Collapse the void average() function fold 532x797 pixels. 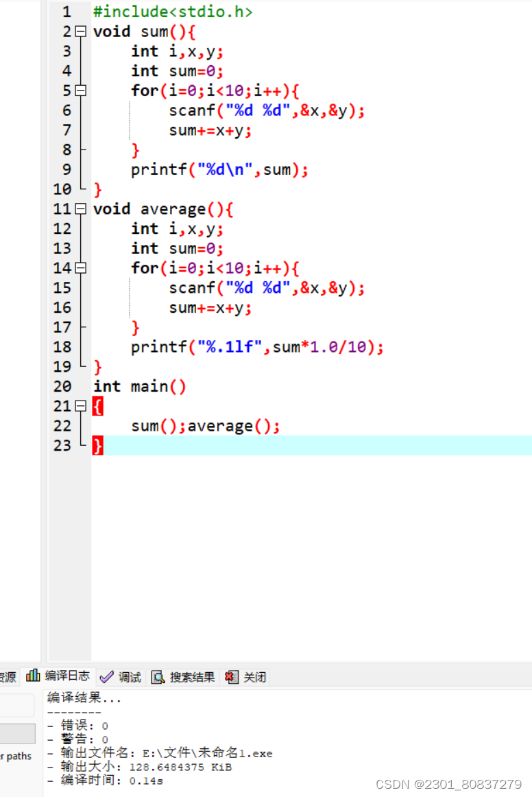(80, 209)
